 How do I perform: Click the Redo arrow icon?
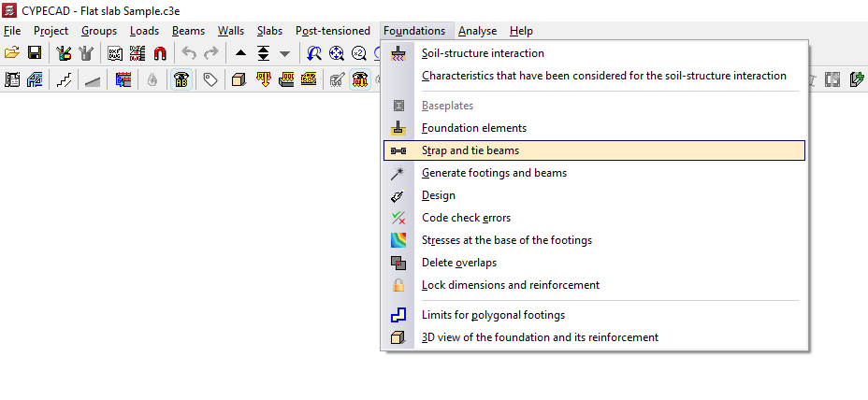pyautogui.click(x=210, y=53)
